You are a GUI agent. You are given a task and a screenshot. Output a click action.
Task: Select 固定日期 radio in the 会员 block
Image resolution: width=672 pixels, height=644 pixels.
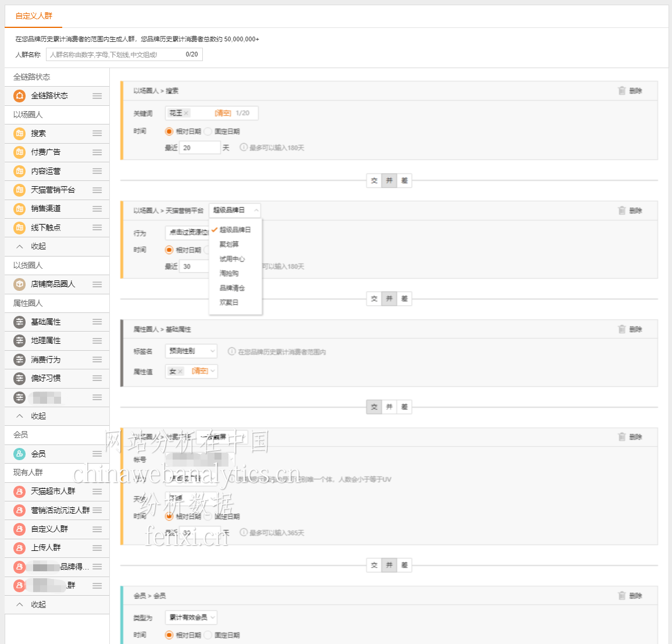(208, 635)
